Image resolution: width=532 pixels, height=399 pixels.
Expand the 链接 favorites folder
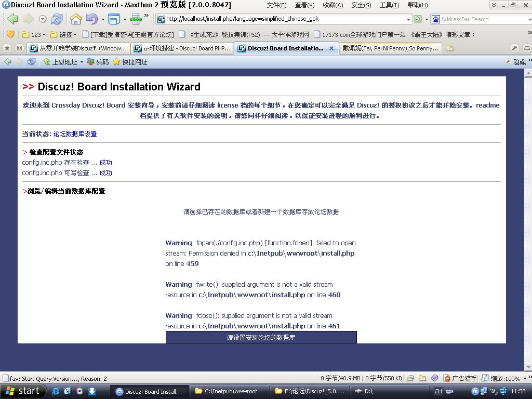pyautogui.click(x=63, y=35)
